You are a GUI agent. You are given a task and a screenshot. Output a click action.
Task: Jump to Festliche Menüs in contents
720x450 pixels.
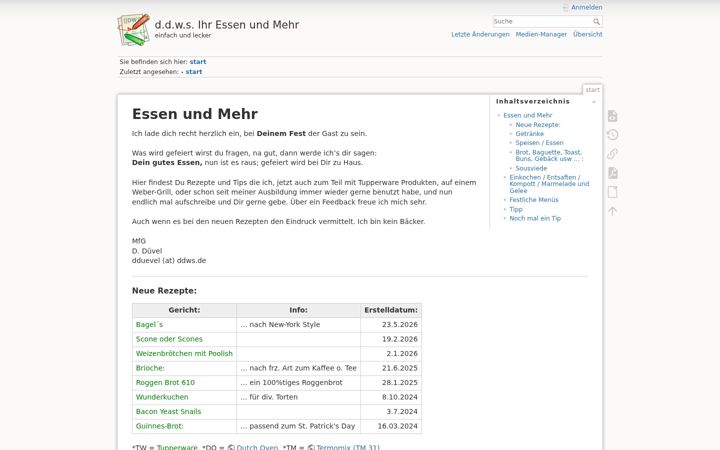[x=534, y=200]
